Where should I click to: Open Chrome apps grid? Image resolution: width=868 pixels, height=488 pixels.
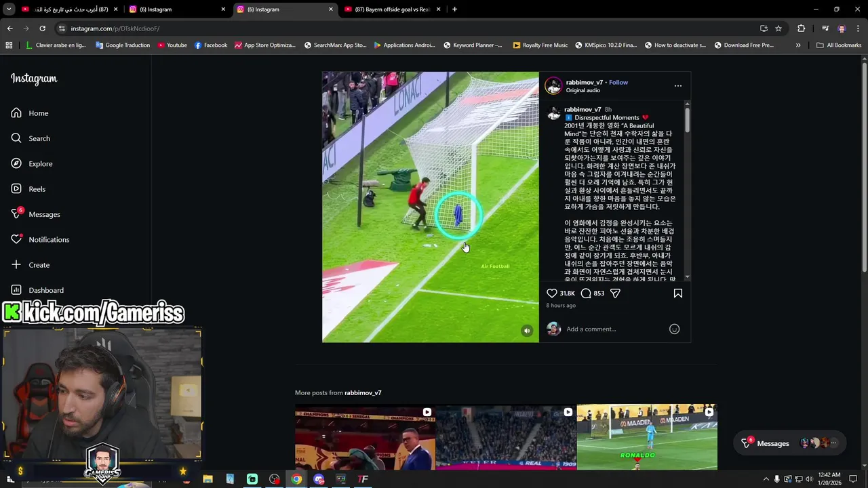9,45
